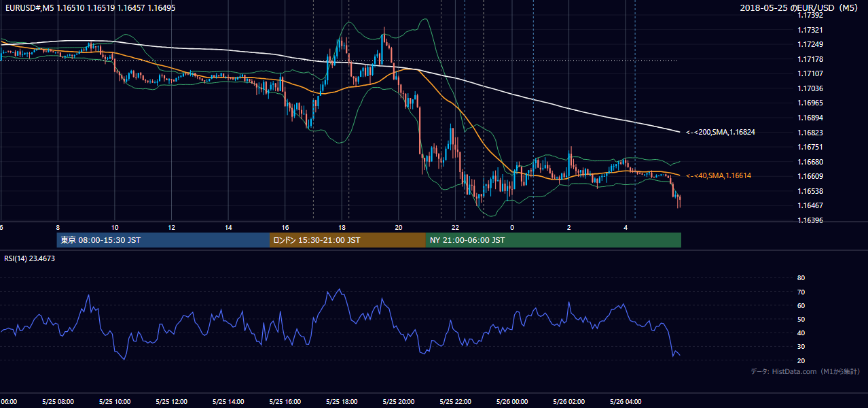This screenshot has width=868, height=408.
Task: Select price axis label 1.16894
Action: click(x=810, y=118)
